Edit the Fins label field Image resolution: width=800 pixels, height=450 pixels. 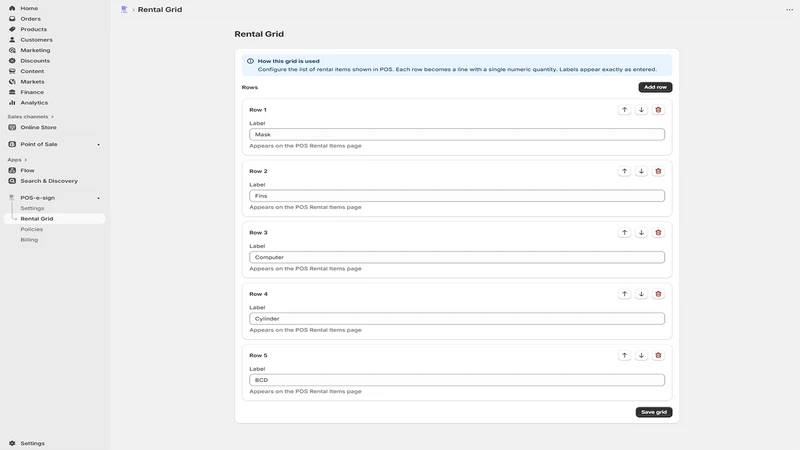pos(457,196)
